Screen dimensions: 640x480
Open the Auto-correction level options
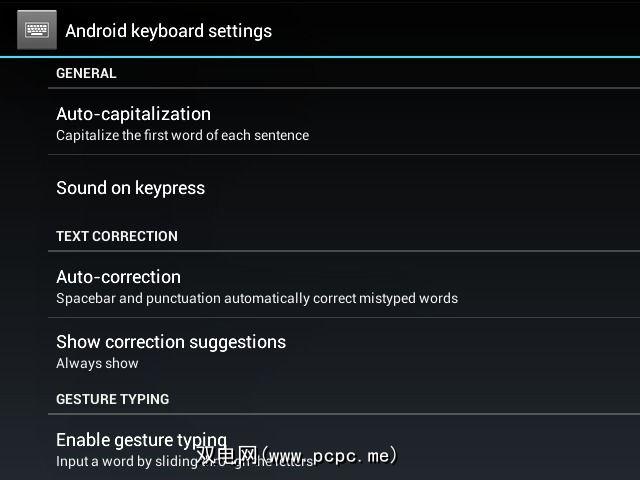pos(344,285)
